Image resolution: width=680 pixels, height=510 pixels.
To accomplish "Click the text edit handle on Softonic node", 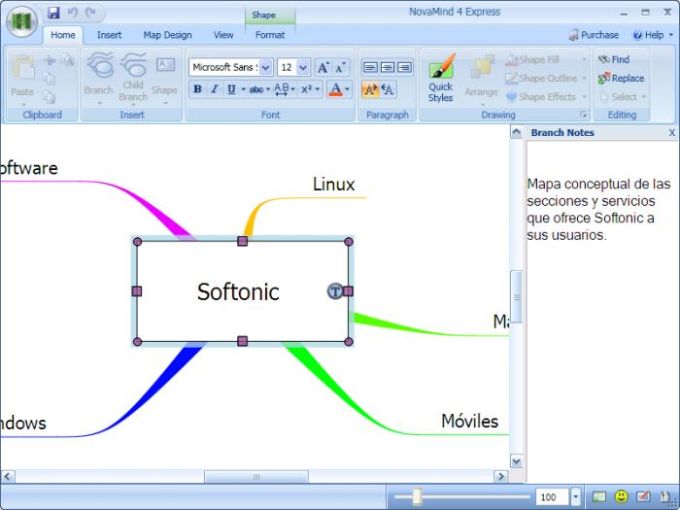I will [x=335, y=291].
